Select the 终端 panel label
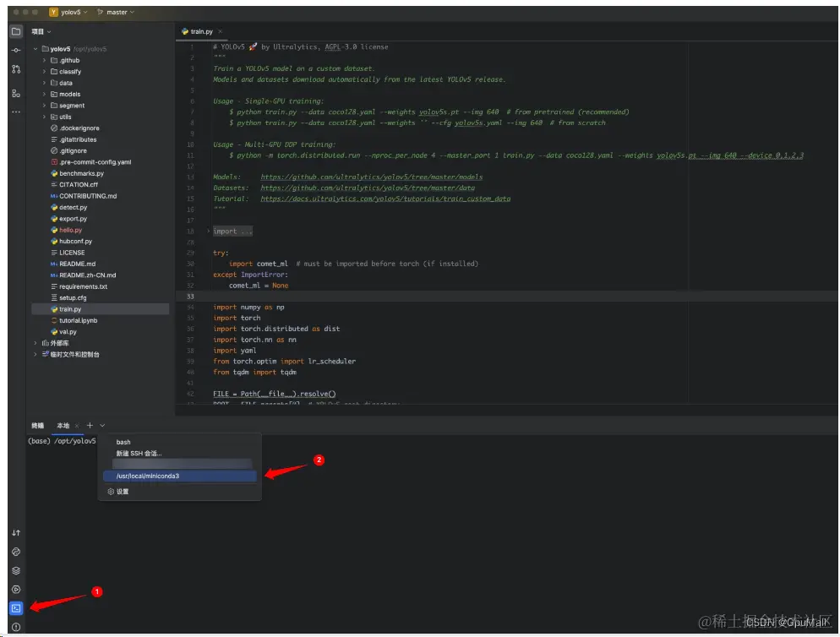 coord(37,426)
